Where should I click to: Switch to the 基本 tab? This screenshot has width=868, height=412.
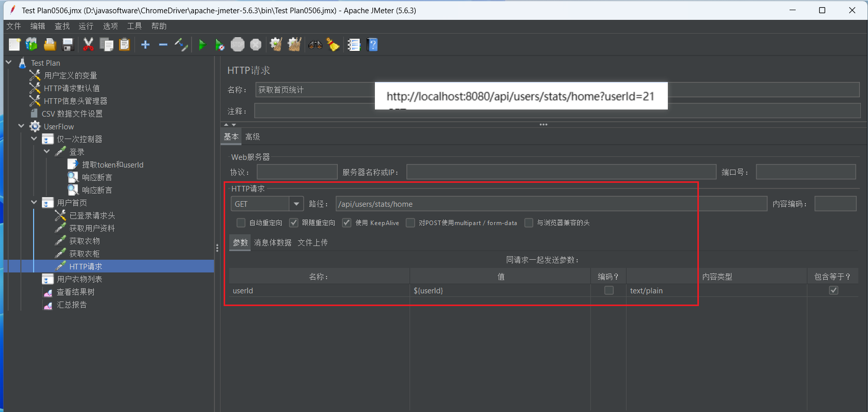(x=231, y=136)
